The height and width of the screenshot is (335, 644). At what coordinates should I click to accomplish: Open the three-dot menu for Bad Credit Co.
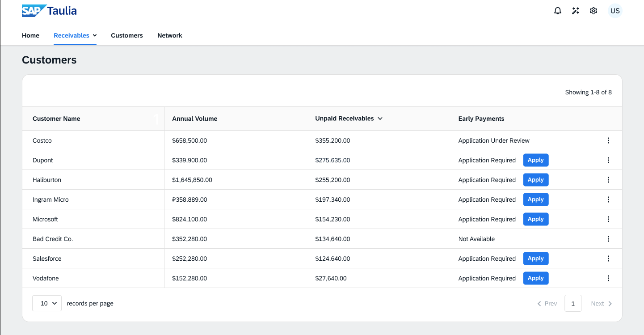click(x=608, y=239)
